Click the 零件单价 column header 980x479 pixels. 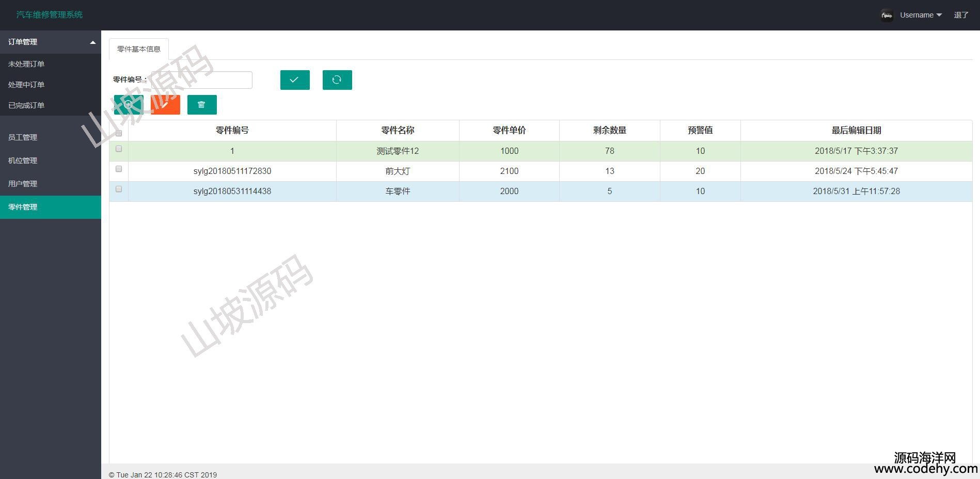(x=509, y=131)
